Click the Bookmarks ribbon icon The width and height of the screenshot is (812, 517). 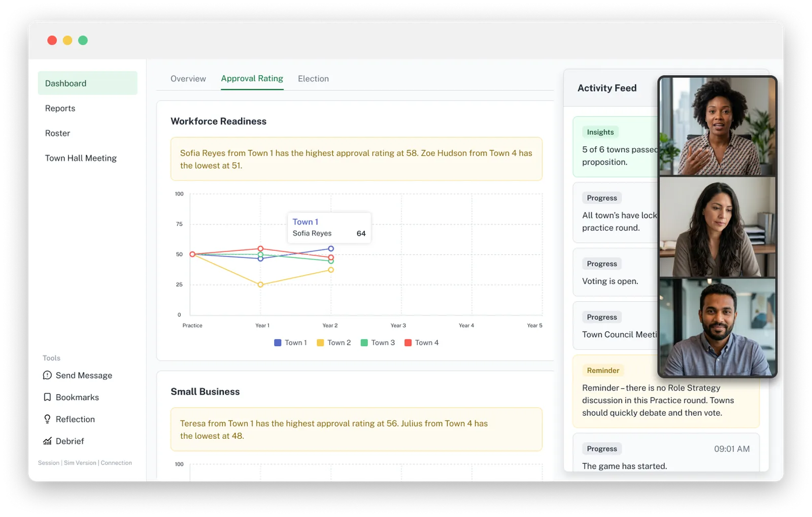coord(47,397)
